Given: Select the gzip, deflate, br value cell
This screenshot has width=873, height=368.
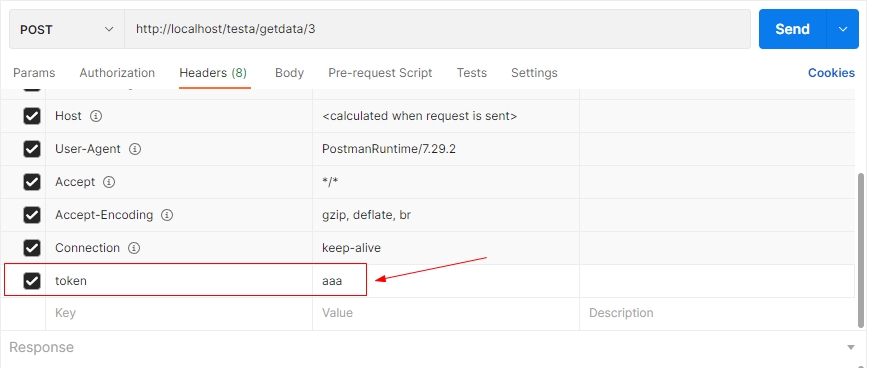Looking at the screenshot, I should (446, 215).
